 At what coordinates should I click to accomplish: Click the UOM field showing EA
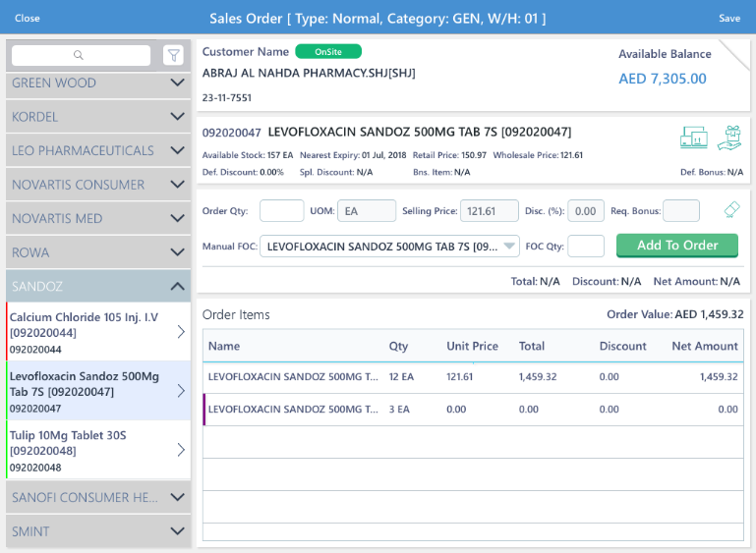pyautogui.click(x=367, y=211)
